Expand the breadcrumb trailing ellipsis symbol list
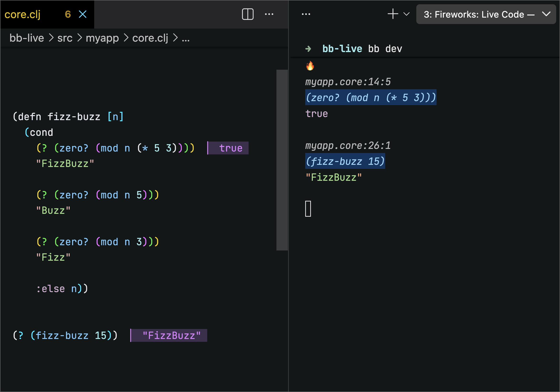This screenshot has width=560, height=392. pos(186,39)
